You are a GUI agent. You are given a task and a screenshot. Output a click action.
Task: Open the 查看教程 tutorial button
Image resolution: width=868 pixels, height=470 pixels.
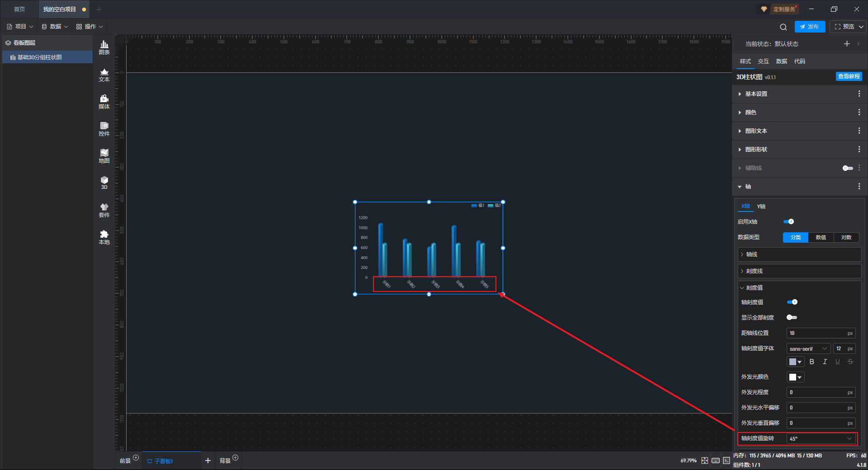click(849, 76)
